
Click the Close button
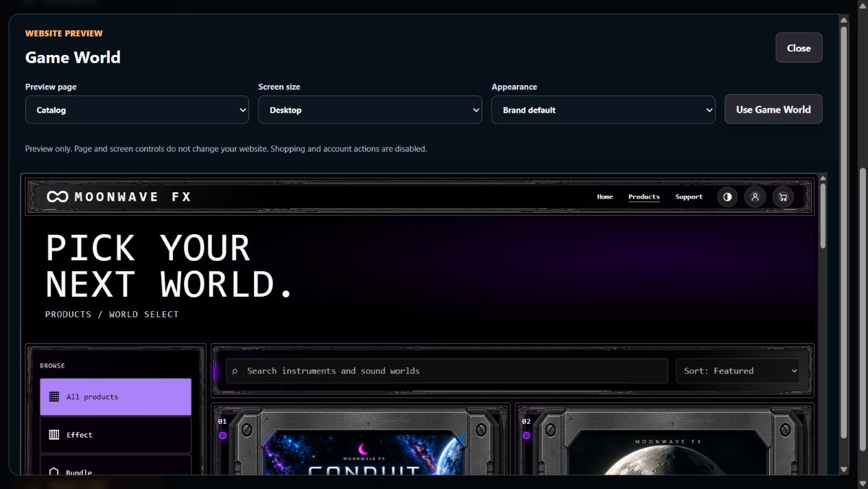[799, 48]
